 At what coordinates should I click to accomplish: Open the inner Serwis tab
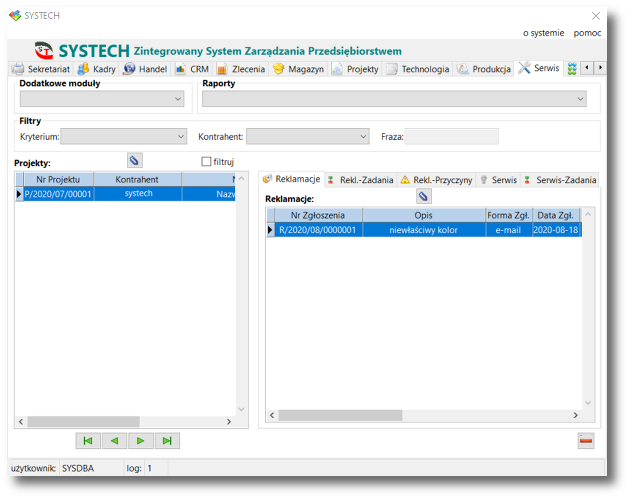[x=498, y=180]
